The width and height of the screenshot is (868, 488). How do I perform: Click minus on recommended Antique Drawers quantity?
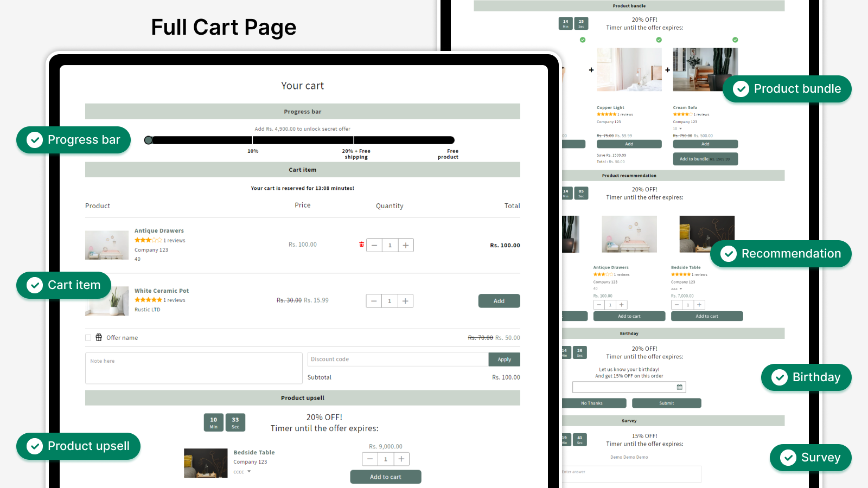coord(599,305)
